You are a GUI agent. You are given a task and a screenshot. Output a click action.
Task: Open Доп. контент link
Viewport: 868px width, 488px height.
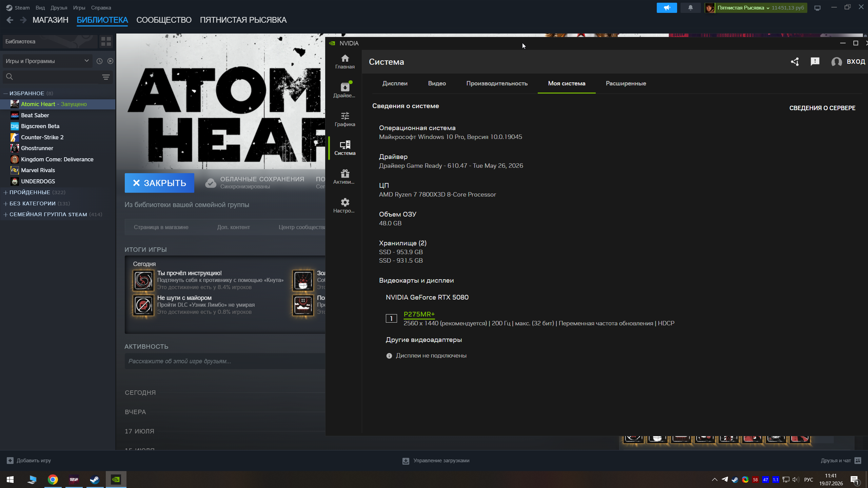233,227
